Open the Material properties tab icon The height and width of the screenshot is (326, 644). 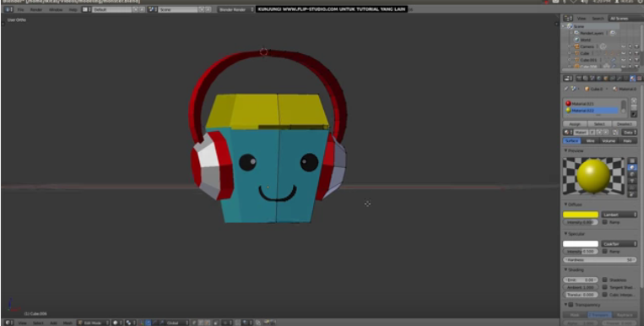[x=632, y=78]
